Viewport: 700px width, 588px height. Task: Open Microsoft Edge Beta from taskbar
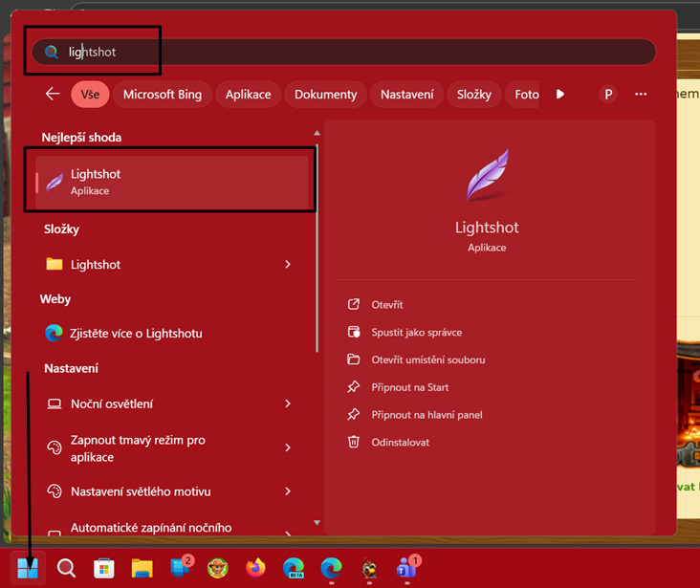(294, 568)
